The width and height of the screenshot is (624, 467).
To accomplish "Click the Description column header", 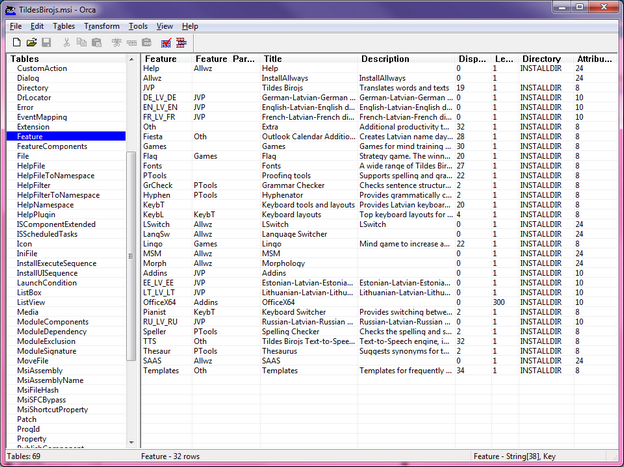I will point(385,60).
